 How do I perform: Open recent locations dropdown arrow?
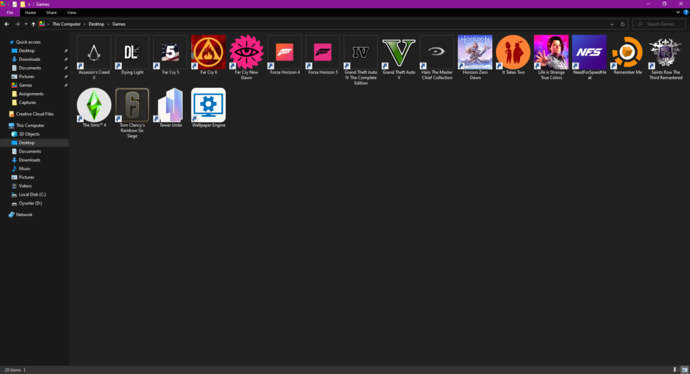(x=26, y=24)
